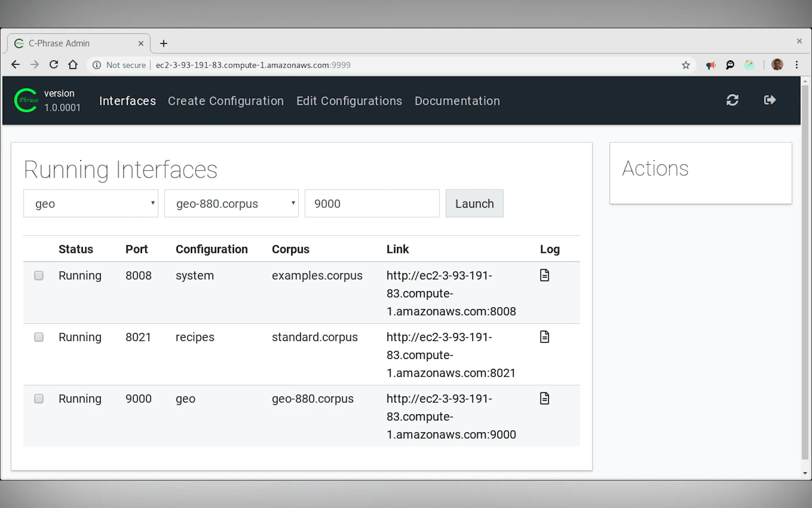The image size is (812, 508).
Task: Click the port number field showing 9000
Action: [372, 203]
